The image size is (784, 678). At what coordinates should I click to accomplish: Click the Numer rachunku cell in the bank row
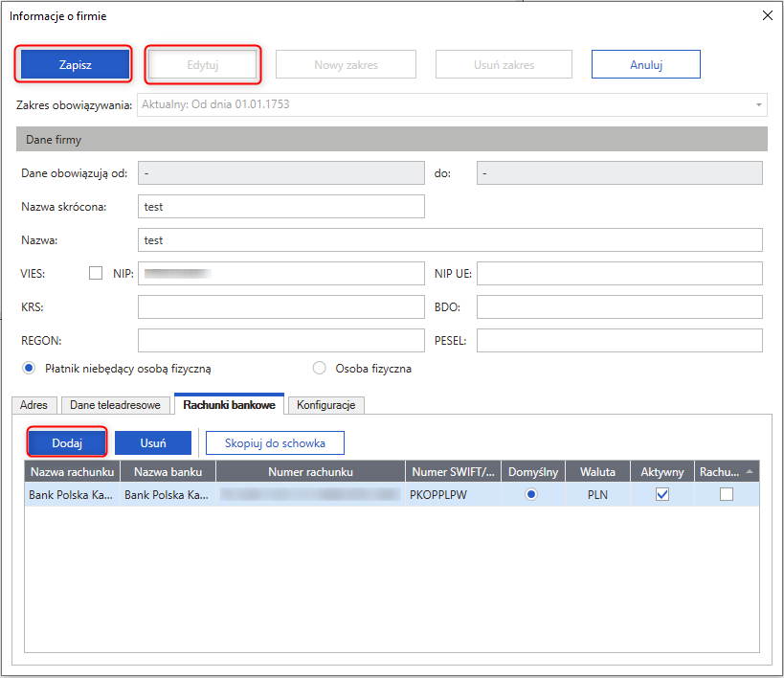pos(310,494)
